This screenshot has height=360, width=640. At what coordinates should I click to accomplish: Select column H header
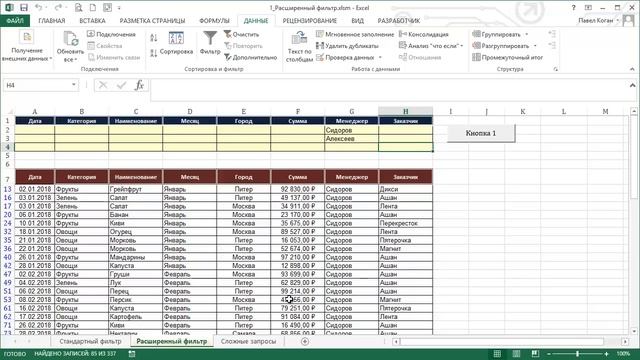coord(405,111)
